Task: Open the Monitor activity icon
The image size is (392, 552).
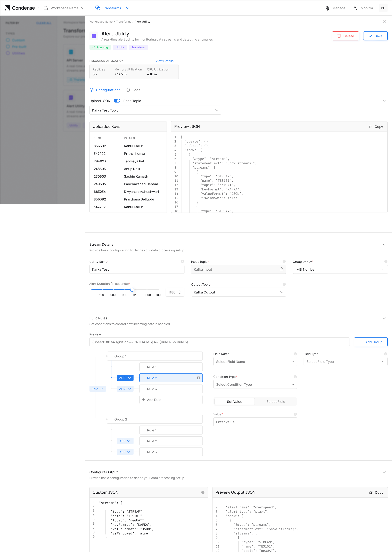Action: tap(355, 8)
